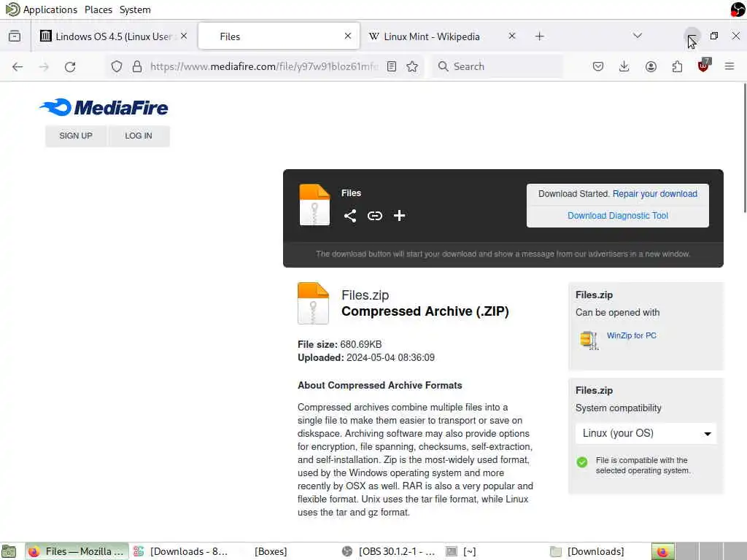This screenshot has width=747, height=560.
Task: Click the Search input field
Action: [498, 66]
